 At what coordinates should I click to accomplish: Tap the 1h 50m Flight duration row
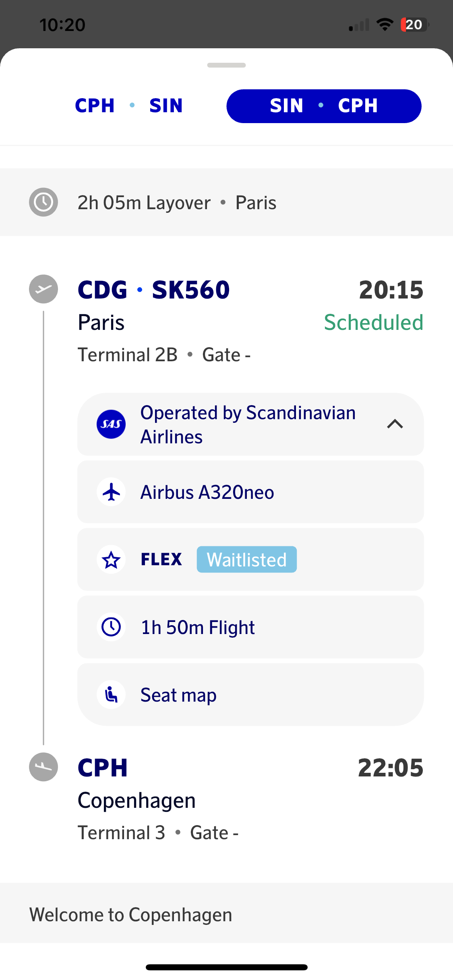click(250, 627)
